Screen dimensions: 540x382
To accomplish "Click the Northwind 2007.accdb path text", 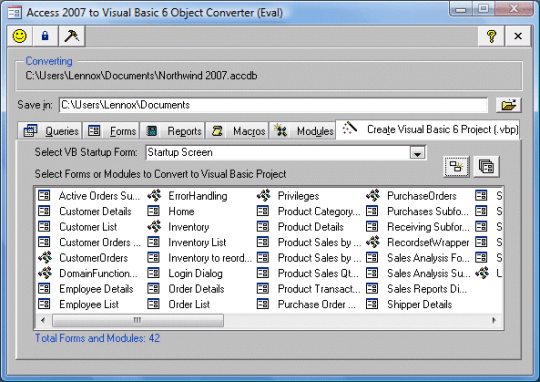I will point(141,76).
